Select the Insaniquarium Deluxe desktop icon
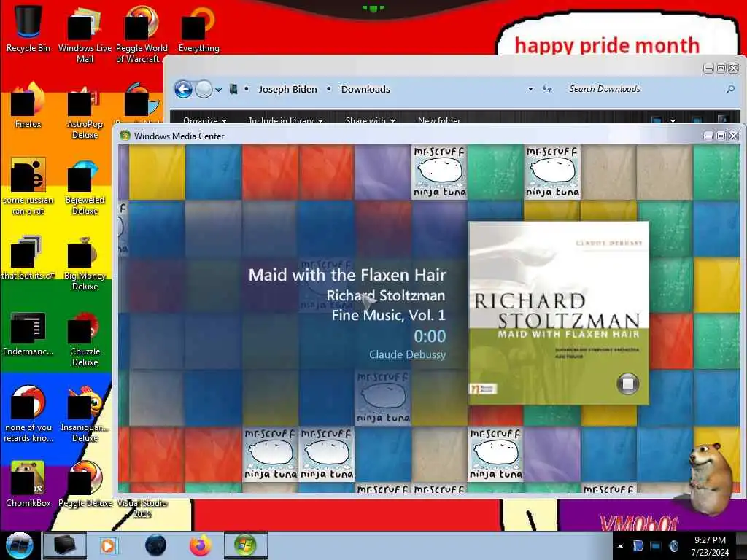This screenshot has width=747, height=560. 85,414
